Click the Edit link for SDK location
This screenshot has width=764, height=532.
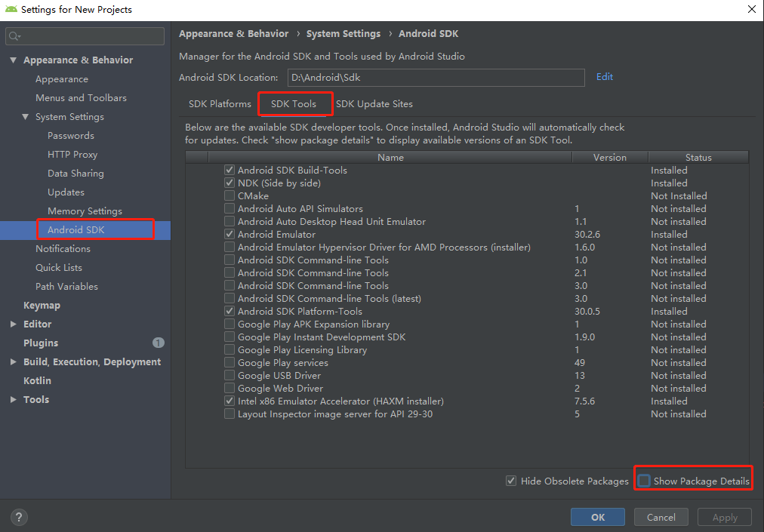(605, 77)
